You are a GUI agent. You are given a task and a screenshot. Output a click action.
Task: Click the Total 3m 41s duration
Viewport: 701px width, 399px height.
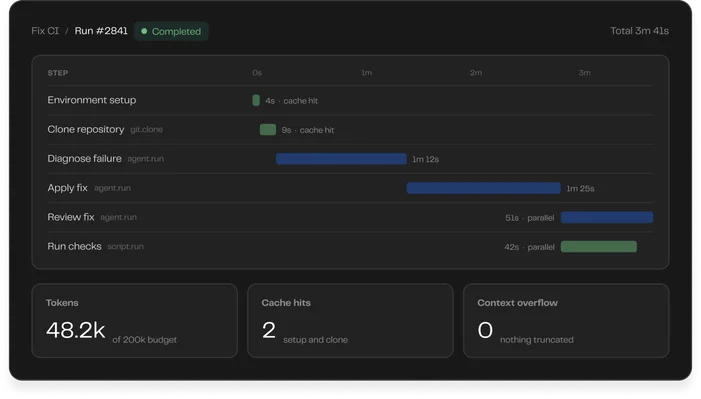point(639,31)
